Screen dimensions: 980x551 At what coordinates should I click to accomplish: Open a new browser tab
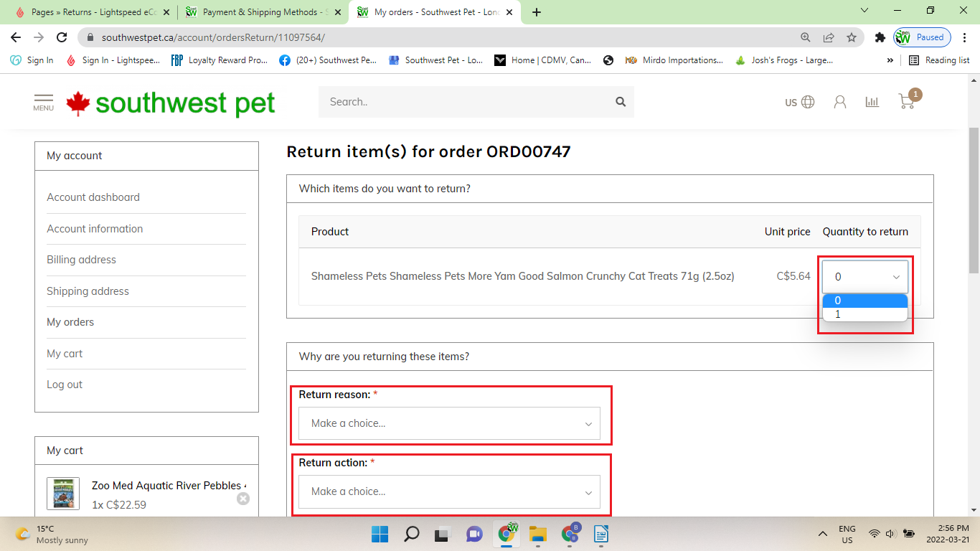tap(537, 12)
